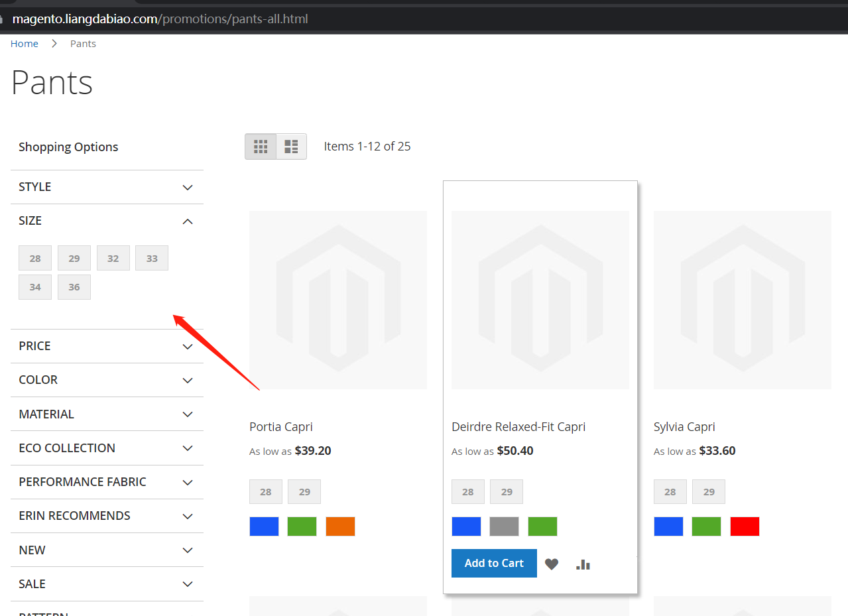Click the Sylvia Capri product image
The height and width of the screenshot is (616, 848).
743,300
